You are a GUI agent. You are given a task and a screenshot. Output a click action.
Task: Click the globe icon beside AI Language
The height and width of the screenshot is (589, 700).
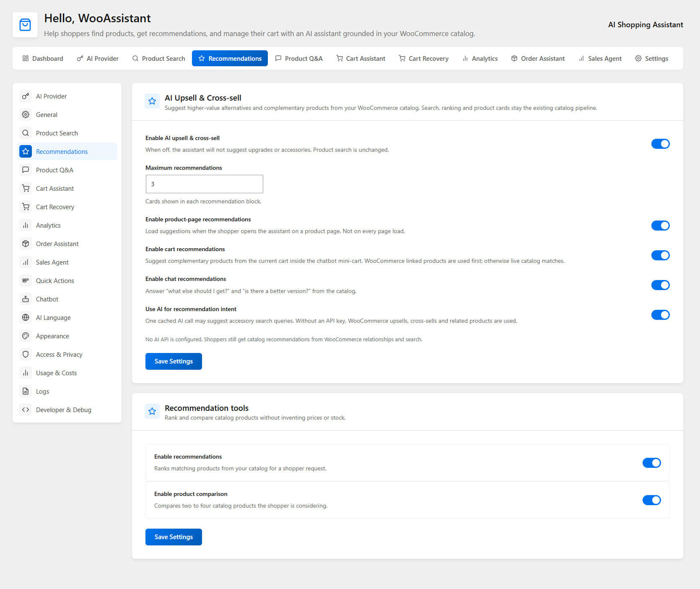pos(26,317)
